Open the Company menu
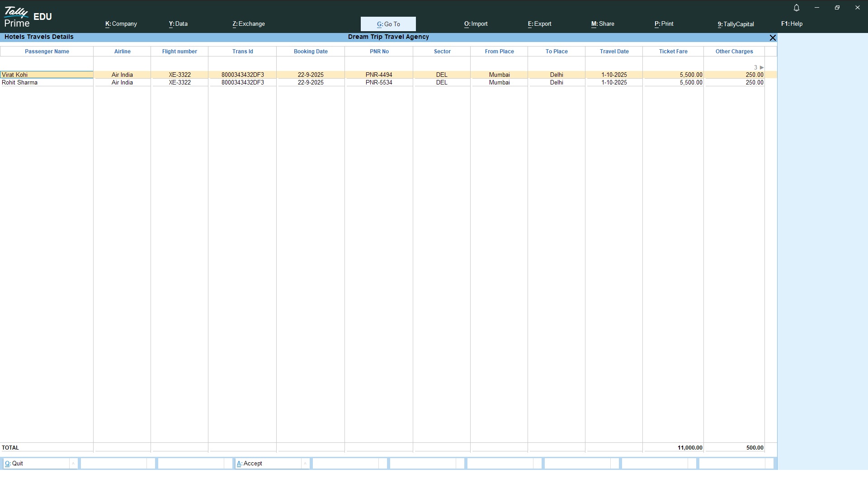Screen dimensions: 868x488 [x=121, y=24]
